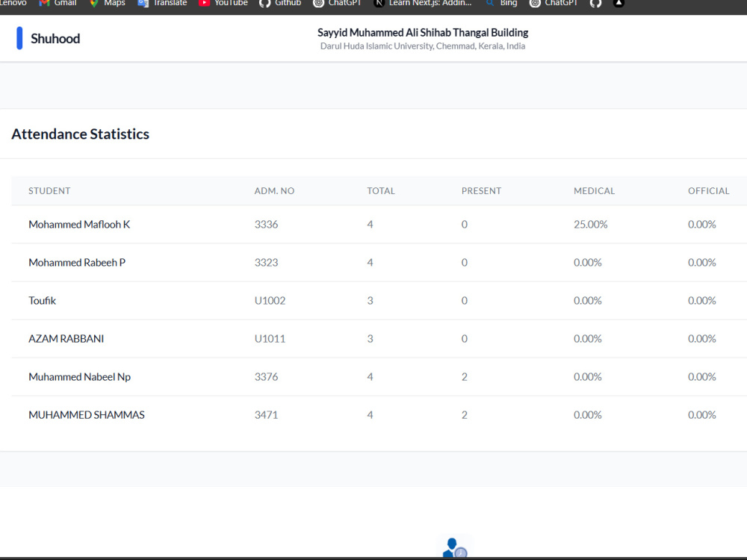
Task: Click the official percentage for MUHAMMED SHAMMAS
Action: (701, 414)
